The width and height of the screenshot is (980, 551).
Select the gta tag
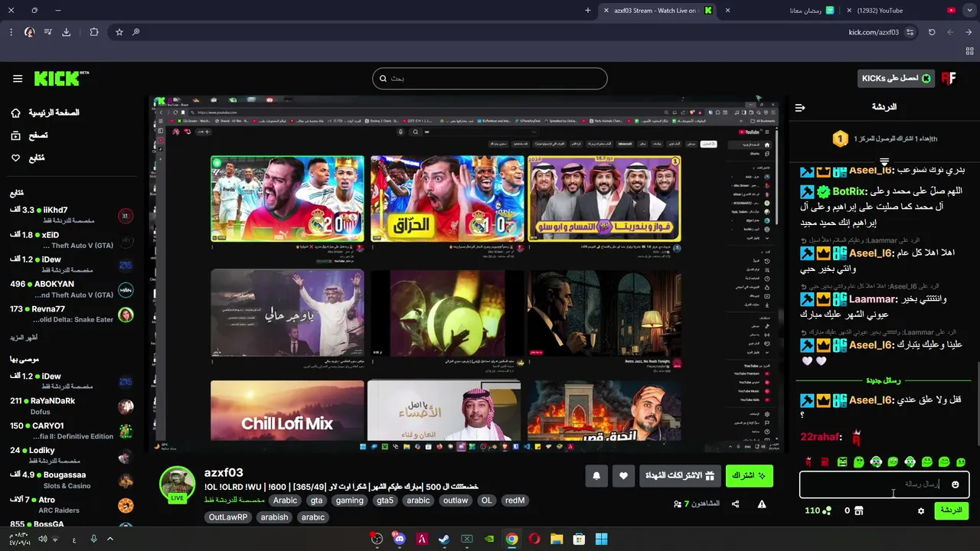316,500
